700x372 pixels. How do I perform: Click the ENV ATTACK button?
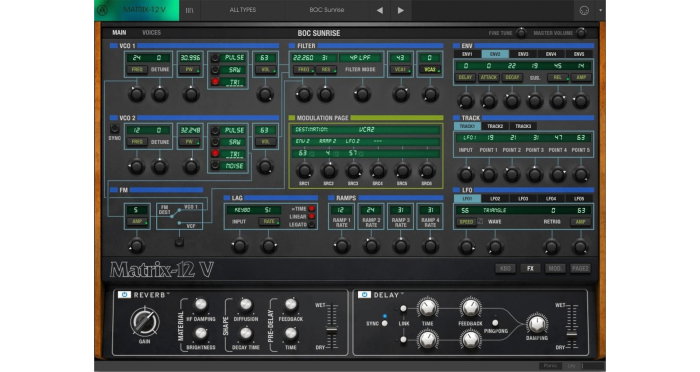[x=489, y=78]
